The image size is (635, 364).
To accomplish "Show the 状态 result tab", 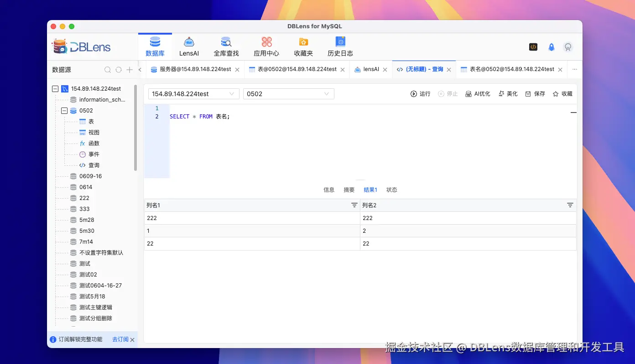I will pos(392,190).
